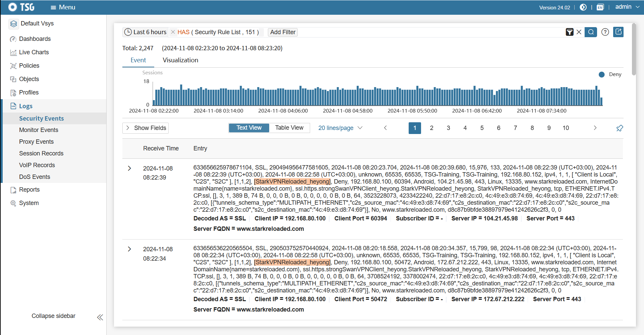Click the Add Filter button

point(283,32)
